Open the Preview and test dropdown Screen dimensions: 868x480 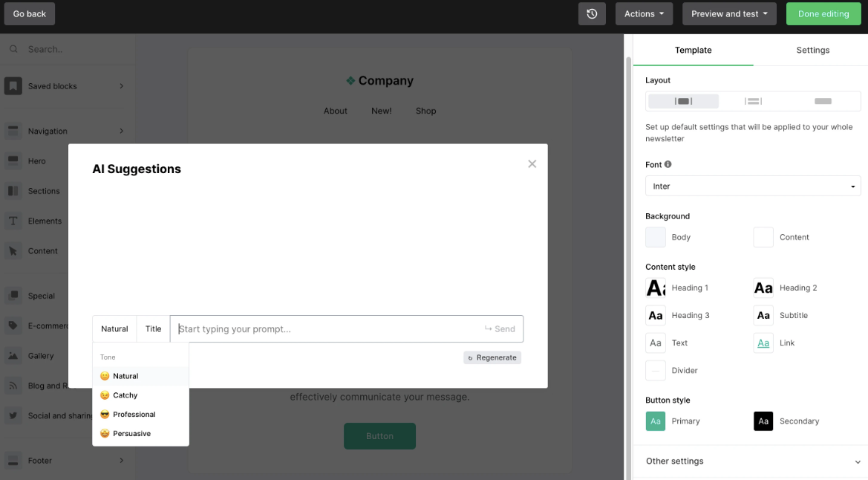tap(729, 14)
